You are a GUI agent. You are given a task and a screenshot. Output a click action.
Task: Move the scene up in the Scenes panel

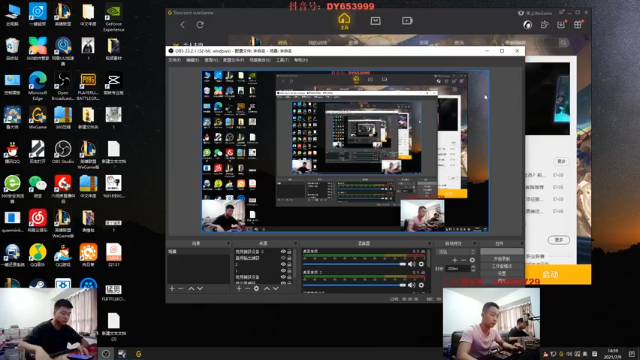pos(191,289)
